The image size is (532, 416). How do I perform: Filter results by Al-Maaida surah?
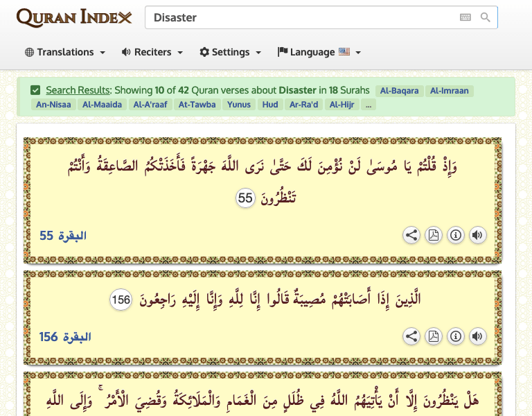pos(102,104)
